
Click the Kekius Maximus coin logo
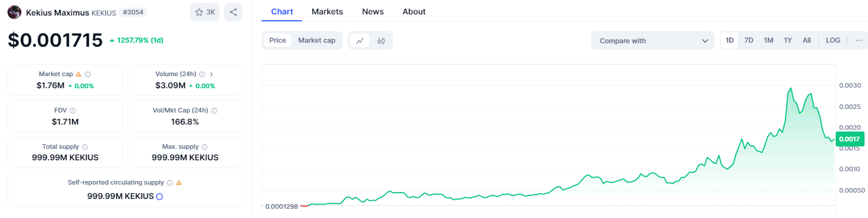tap(14, 12)
